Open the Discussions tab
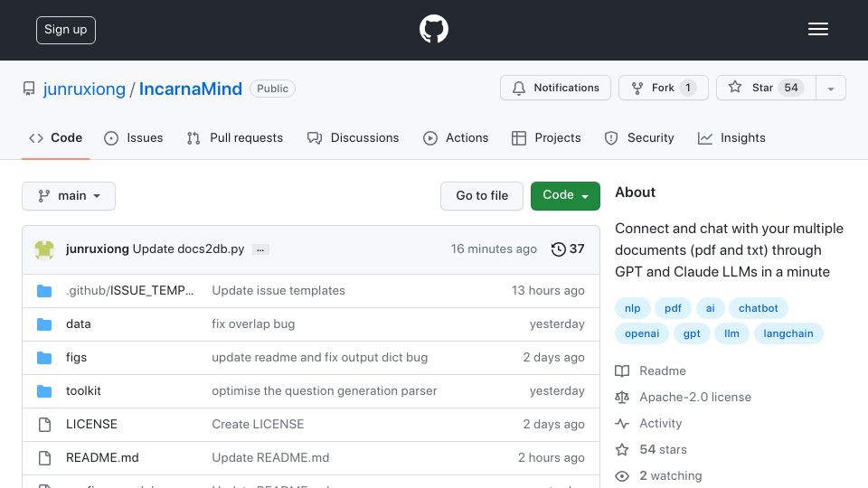This screenshot has height=488, width=868. click(353, 137)
